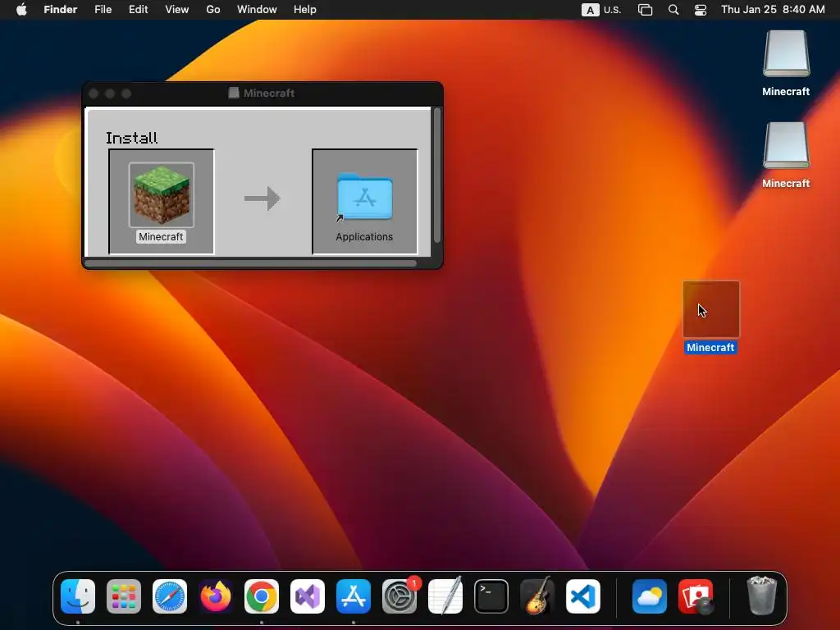Click the Minecraft window horizontal scrollbar
Screen dimensions: 840x630
[250, 263]
